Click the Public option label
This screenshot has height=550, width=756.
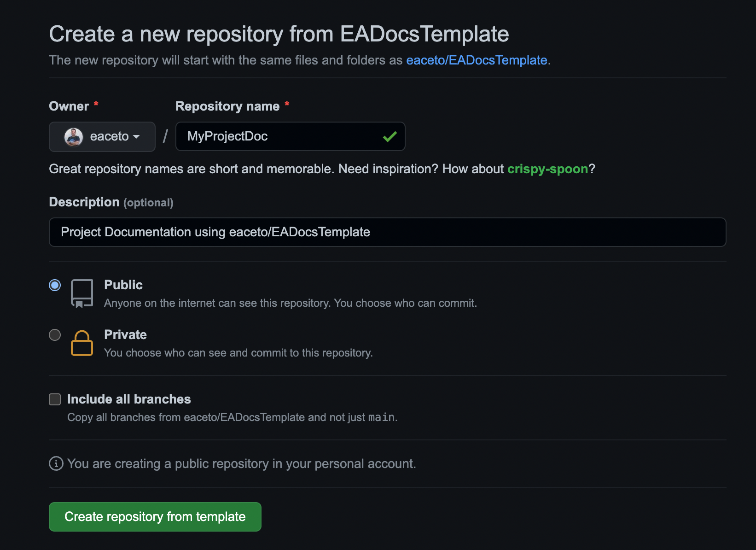click(x=123, y=285)
